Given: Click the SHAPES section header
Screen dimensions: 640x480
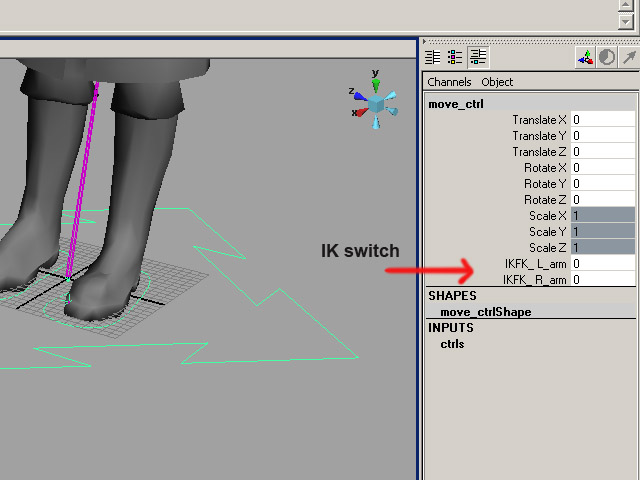Looking at the screenshot, I should point(452,296).
